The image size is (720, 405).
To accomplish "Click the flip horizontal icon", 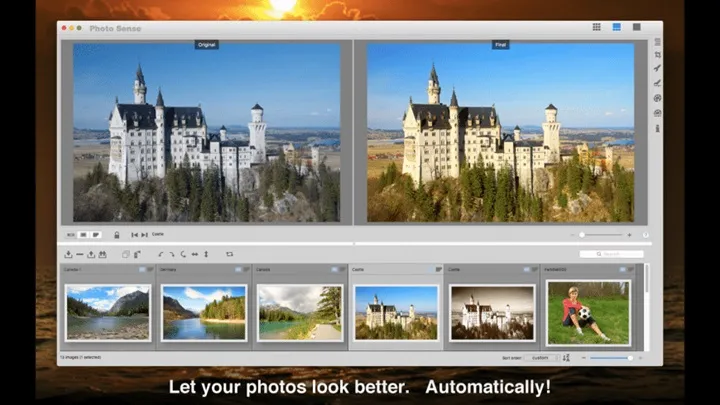I will 194,254.
